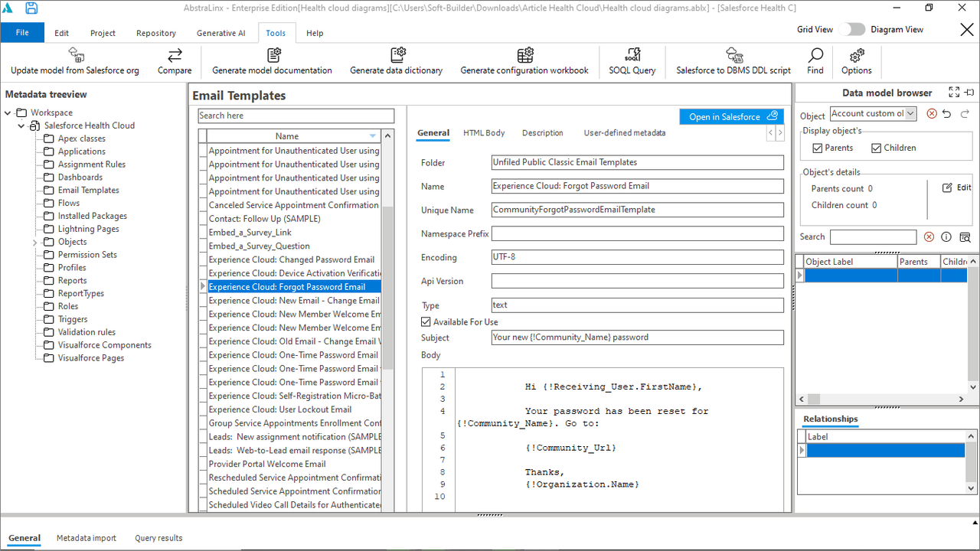Click Update model from Salesforce org icon

tap(76, 54)
